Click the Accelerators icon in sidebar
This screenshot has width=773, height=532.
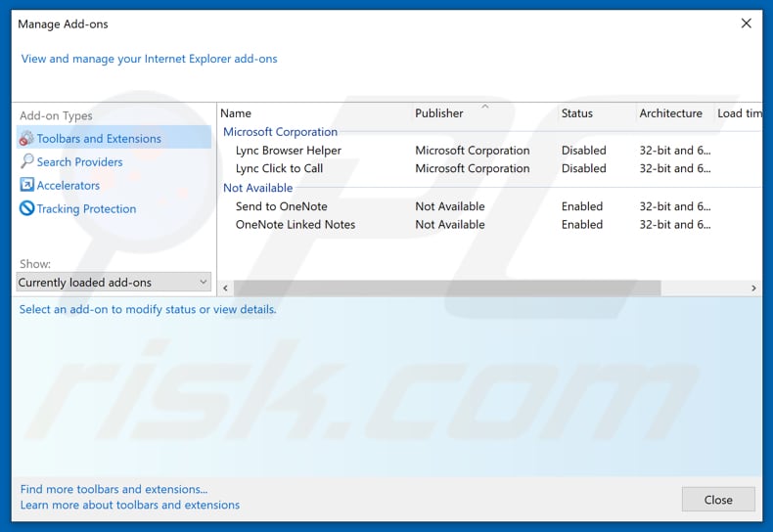[x=26, y=186]
